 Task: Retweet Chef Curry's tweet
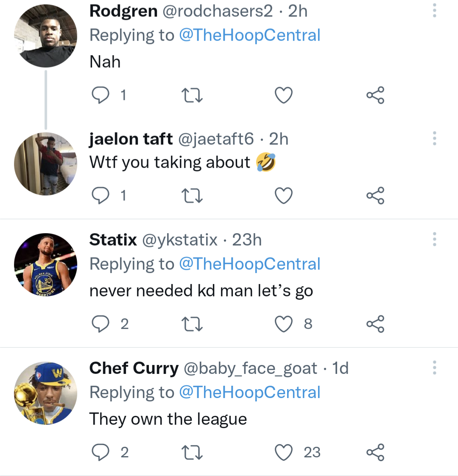[192, 453]
